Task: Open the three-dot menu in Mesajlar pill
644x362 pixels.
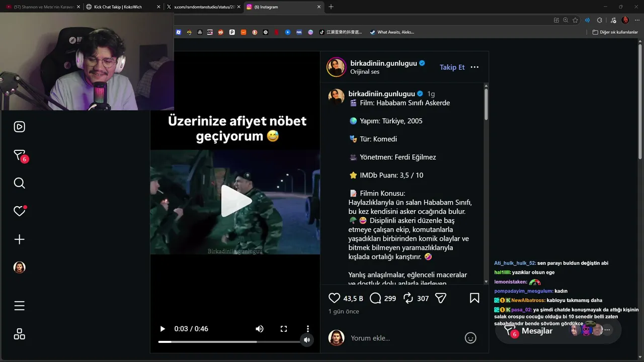Action: tap(607, 330)
